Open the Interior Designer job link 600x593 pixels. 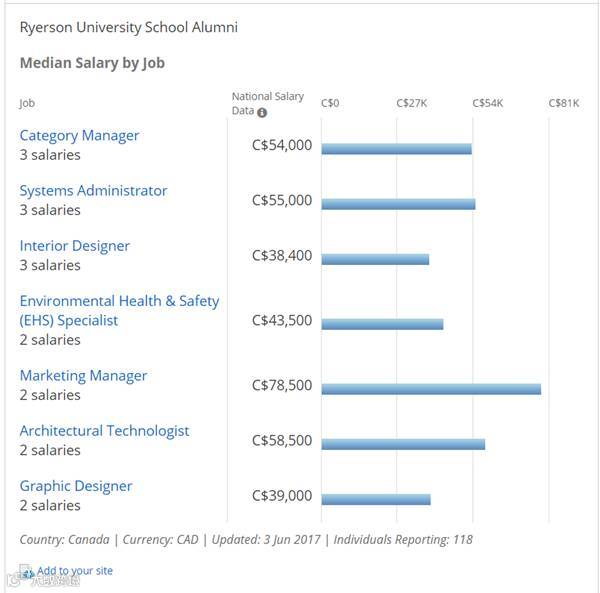point(75,246)
